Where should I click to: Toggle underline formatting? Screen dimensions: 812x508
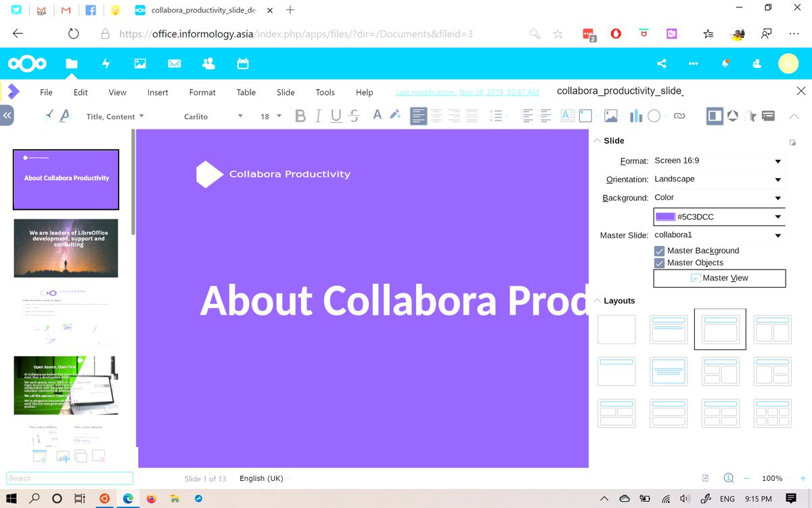(x=336, y=116)
